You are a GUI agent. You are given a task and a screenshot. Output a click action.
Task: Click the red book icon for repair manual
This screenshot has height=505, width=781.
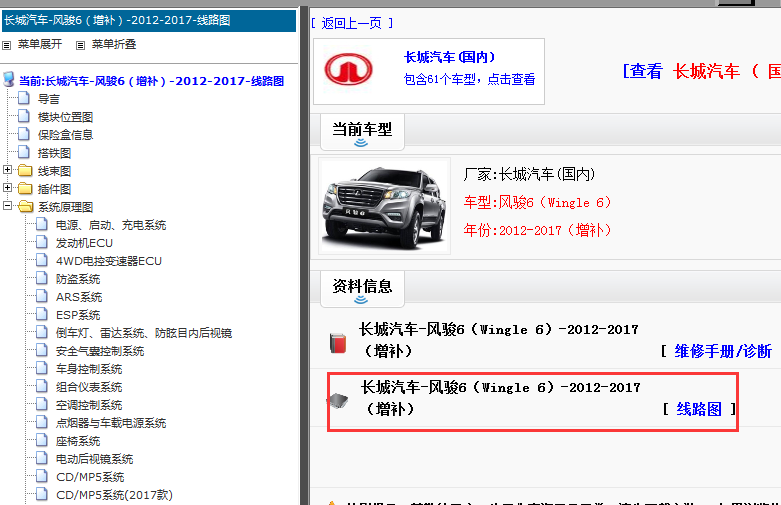[338, 343]
